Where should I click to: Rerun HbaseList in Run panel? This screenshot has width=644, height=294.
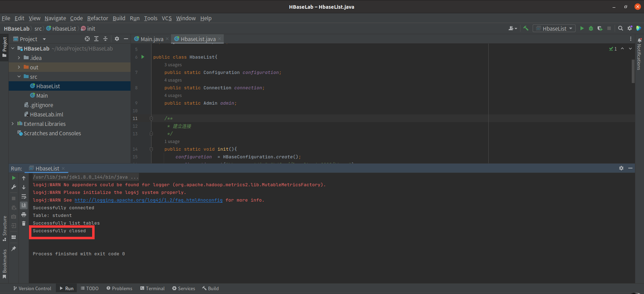click(x=14, y=178)
